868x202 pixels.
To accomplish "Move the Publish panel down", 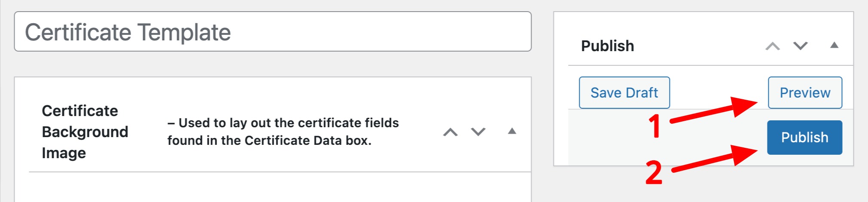I will (x=800, y=46).
